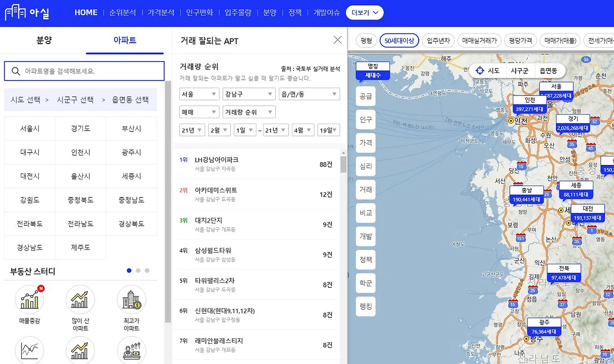Screen dimensions: 614x364
Task: Open the 공급 supply panel on the map
Action: tap(365, 96)
